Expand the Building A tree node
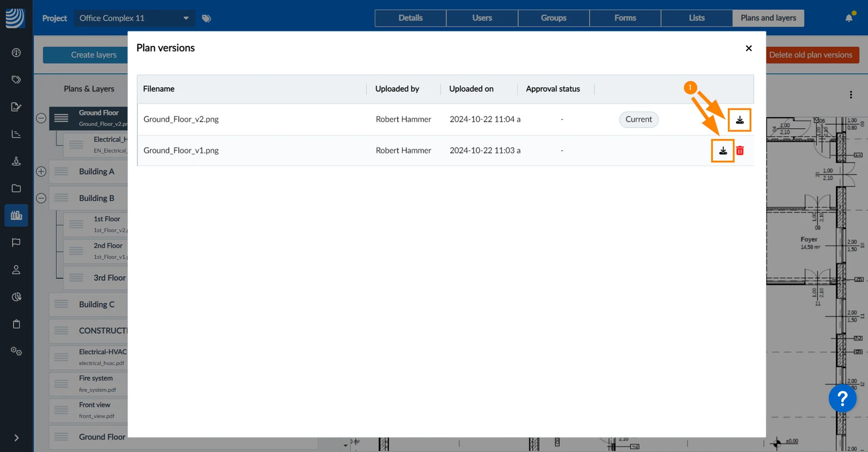Image resolution: width=868 pixels, height=452 pixels. 41,171
